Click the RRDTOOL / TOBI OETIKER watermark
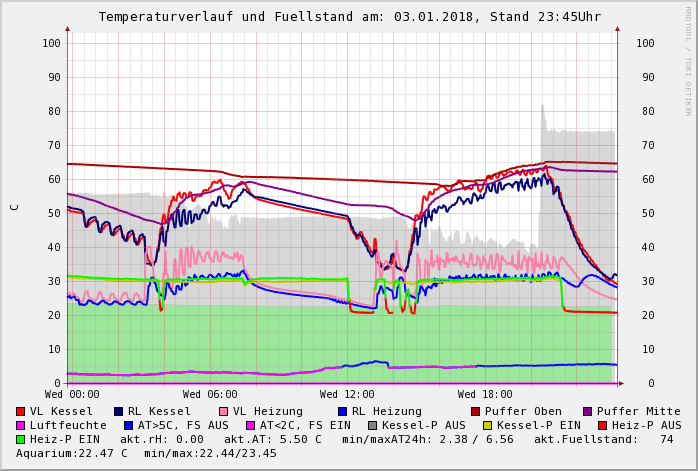The height and width of the screenshot is (471, 698). [x=688, y=60]
